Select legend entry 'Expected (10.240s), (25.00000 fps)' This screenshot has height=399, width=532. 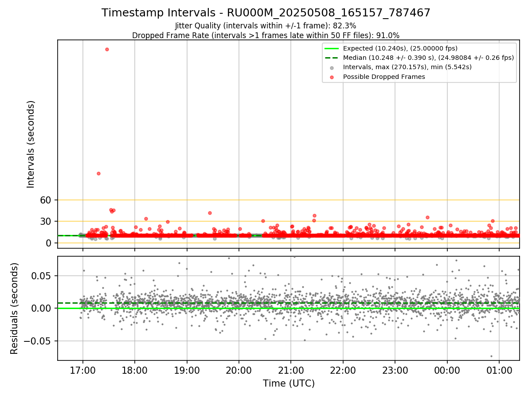400,48
